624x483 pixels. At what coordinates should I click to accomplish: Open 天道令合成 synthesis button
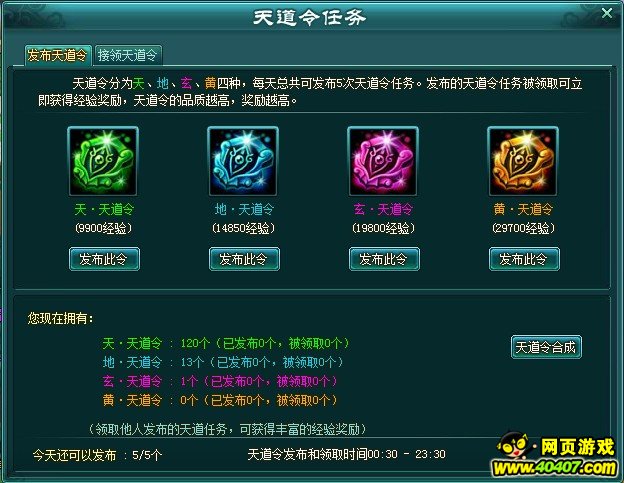tap(546, 347)
